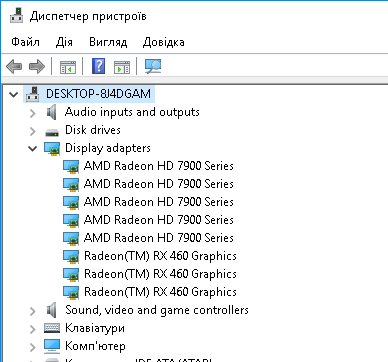388x362 pixels.
Task: Click the Disk drives icon
Action: [52, 132]
